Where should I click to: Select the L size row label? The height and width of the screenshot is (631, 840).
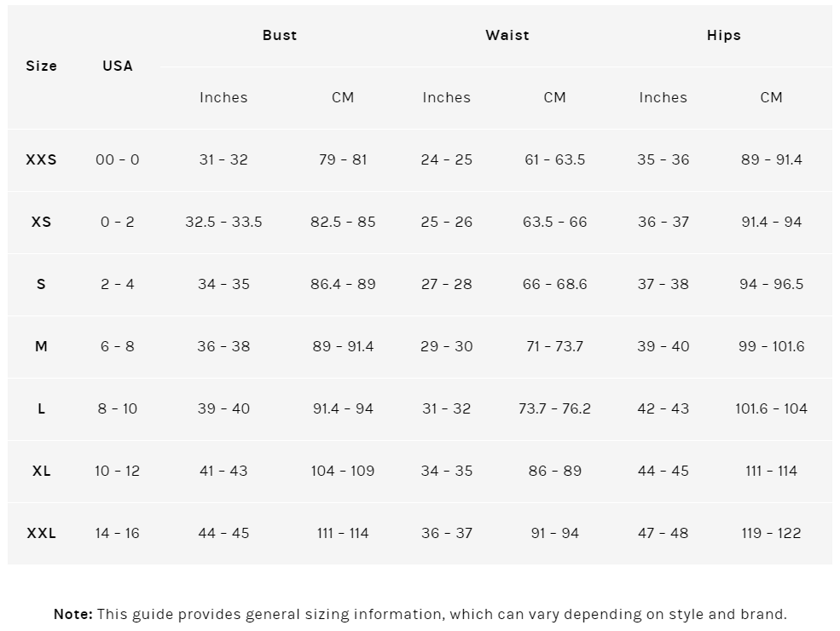[41, 408]
